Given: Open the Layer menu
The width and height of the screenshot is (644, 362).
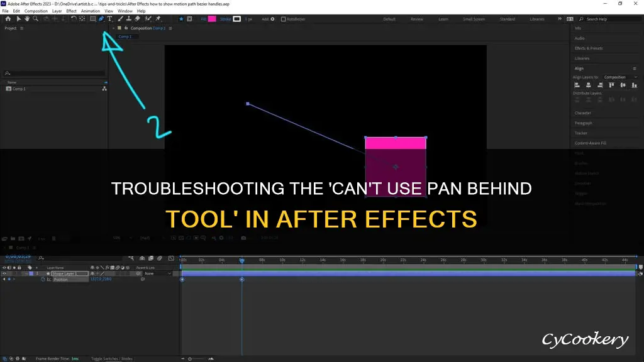Looking at the screenshot, I should 57,11.
